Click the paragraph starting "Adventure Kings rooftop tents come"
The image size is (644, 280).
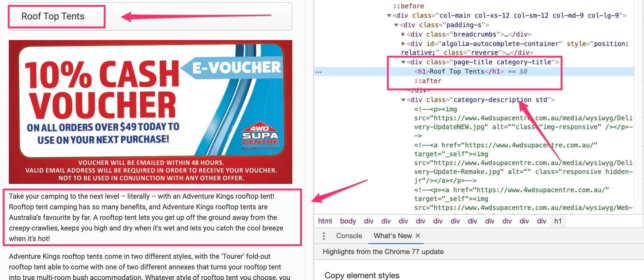click(150, 267)
